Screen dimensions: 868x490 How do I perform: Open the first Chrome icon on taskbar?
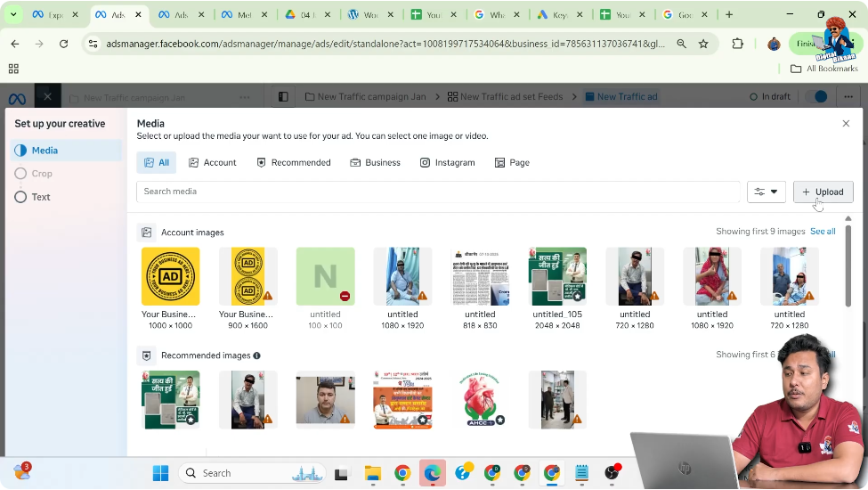402,473
